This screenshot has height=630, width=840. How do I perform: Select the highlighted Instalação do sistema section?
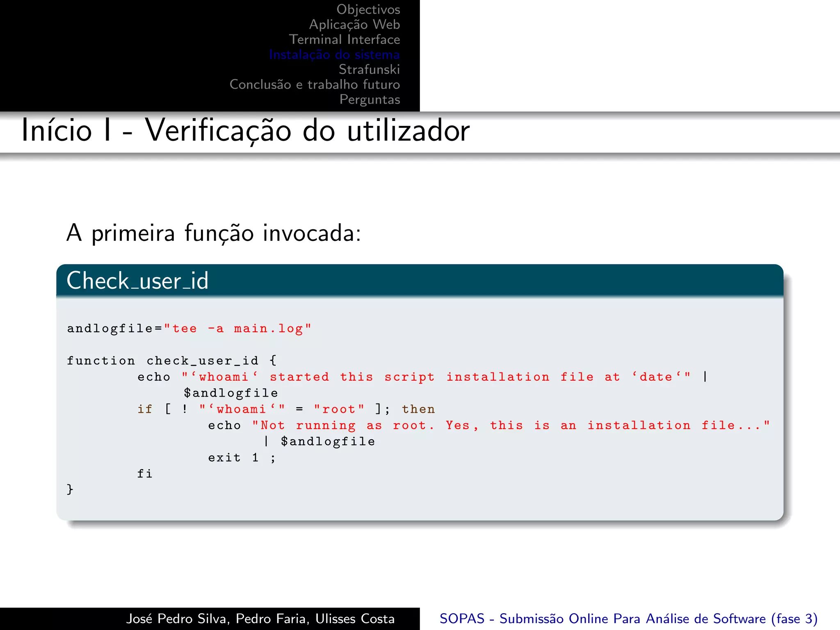pos(334,55)
